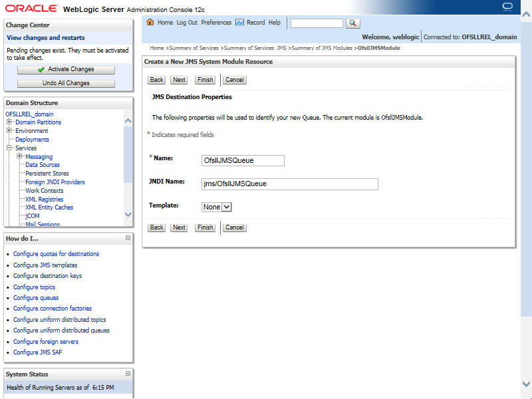Image resolution: width=532 pixels, height=399 pixels.
Task: Collapse the How do I panel
Action: coord(128,238)
